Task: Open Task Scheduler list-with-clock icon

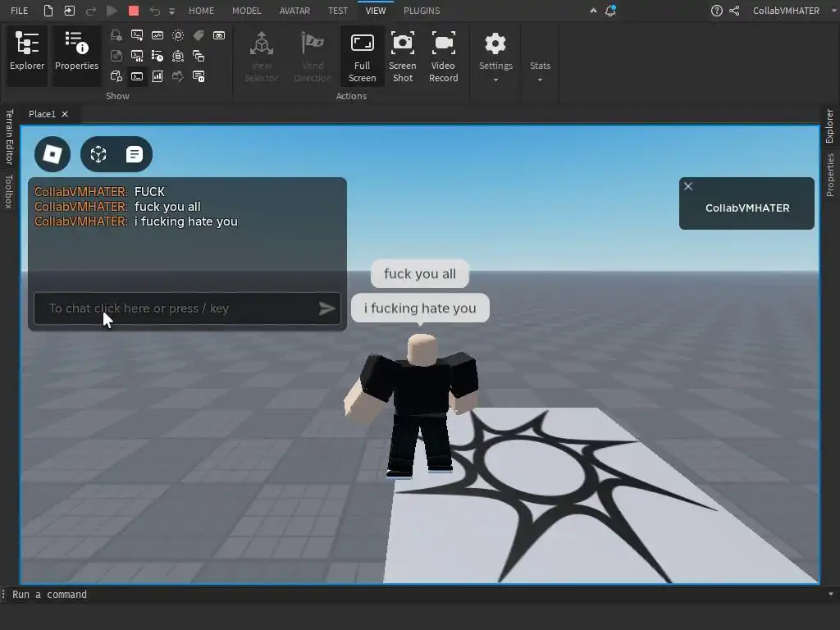Action: (157, 56)
